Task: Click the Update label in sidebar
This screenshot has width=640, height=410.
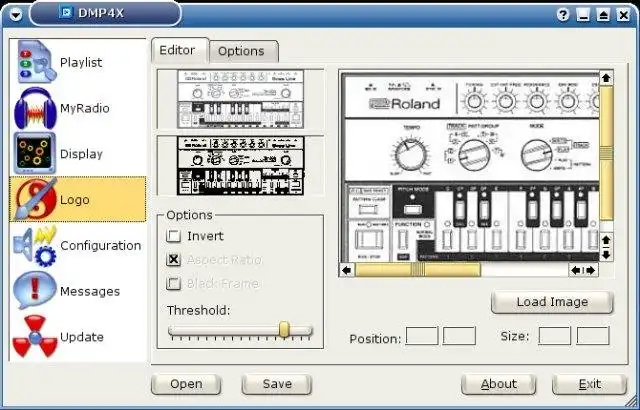Action: pyautogui.click(x=82, y=337)
